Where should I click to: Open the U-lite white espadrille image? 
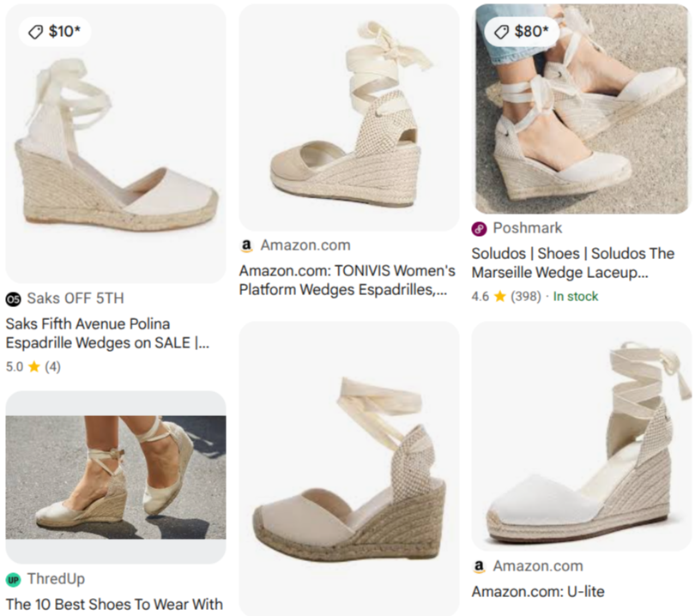(582, 436)
